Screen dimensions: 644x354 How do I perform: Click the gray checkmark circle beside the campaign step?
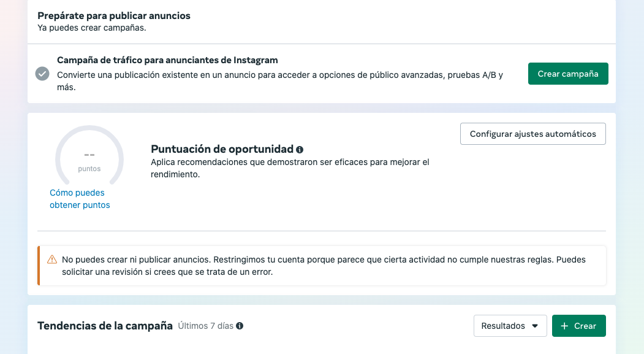42,74
